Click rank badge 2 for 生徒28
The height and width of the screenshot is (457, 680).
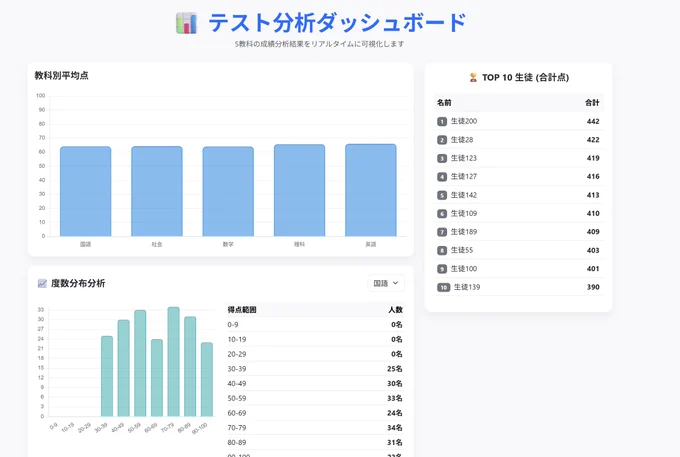(442, 140)
